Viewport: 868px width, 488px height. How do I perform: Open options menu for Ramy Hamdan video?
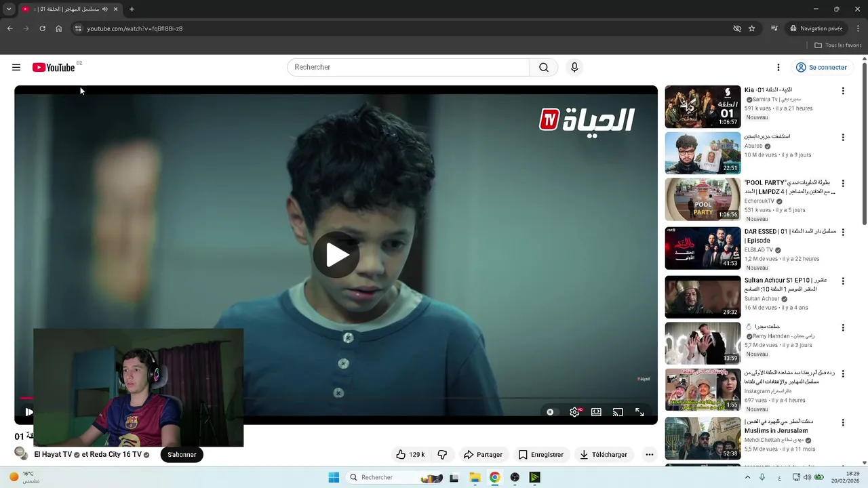[843, 327]
